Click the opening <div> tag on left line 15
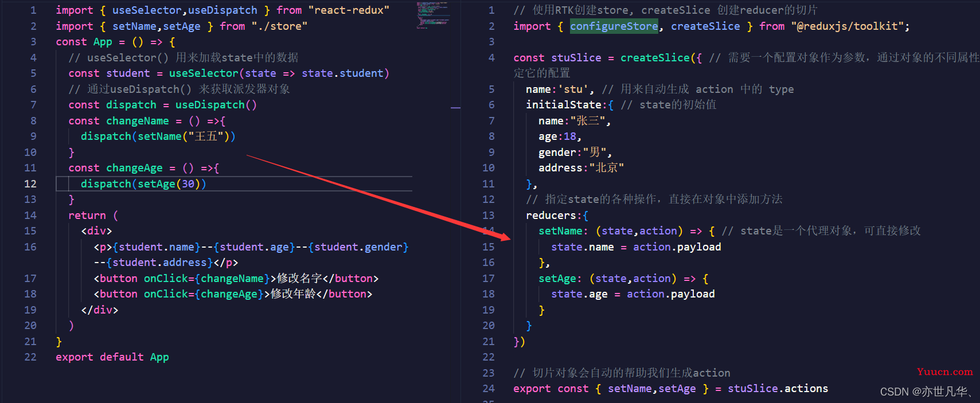Viewport: 980px width, 403px height. pyautogui.click(x=96, y=231)
